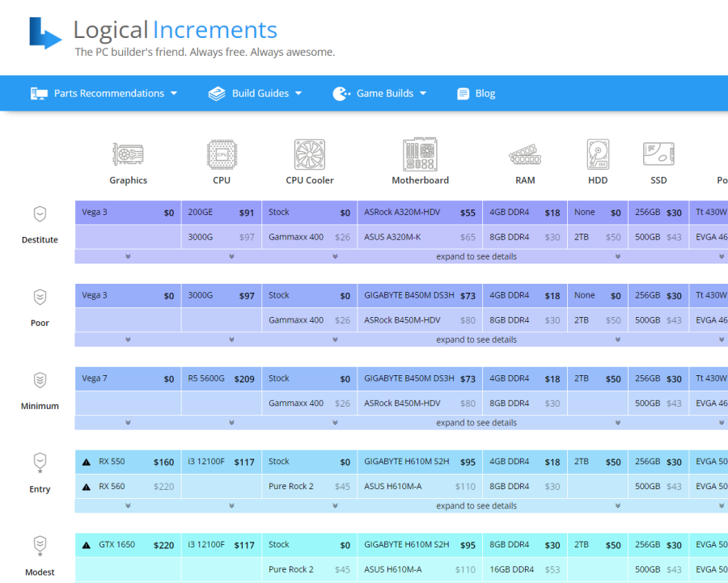Click Destitute row's Graphics column expand chevron

(128, 256)
